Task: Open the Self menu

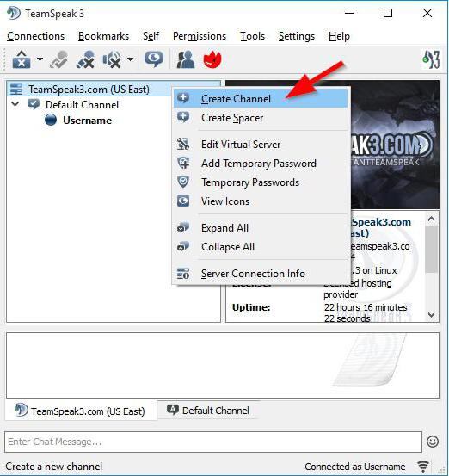Action: click(x=151, y=36)
